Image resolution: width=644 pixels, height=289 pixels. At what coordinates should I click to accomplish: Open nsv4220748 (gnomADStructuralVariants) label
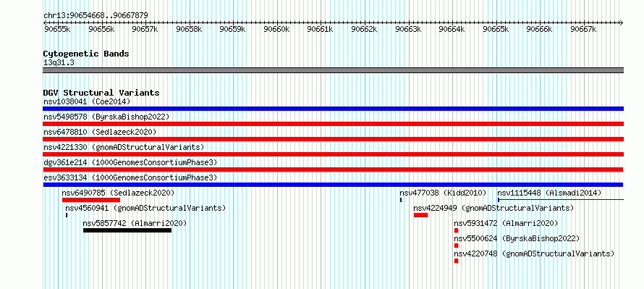[x=534, y=254]
